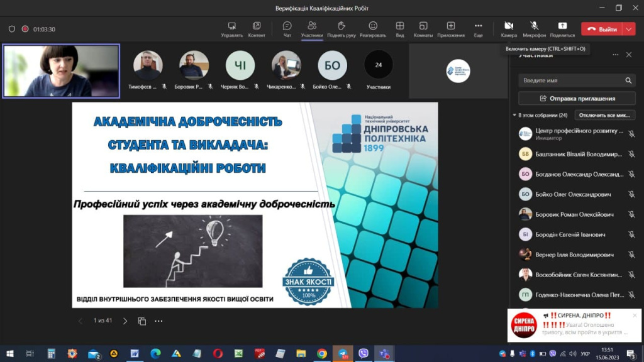Toggle mic of Вернер Ілля Володимирович
The height and width of the screenshot is (362, 644).
pos(631,255)
